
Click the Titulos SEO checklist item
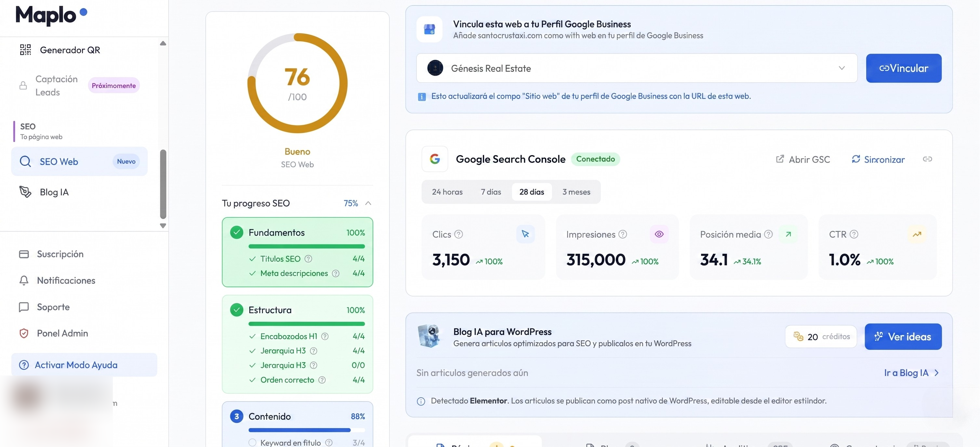(307, 259)
